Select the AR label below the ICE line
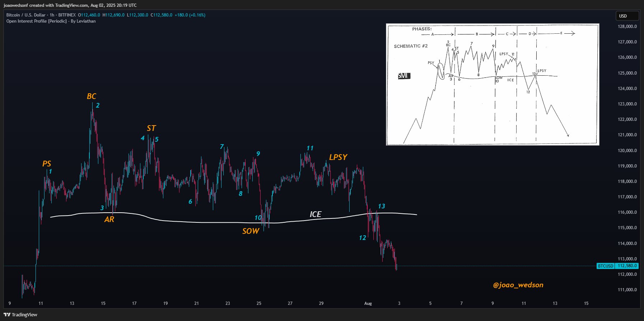Screen dimensions: 644x321 109,219
